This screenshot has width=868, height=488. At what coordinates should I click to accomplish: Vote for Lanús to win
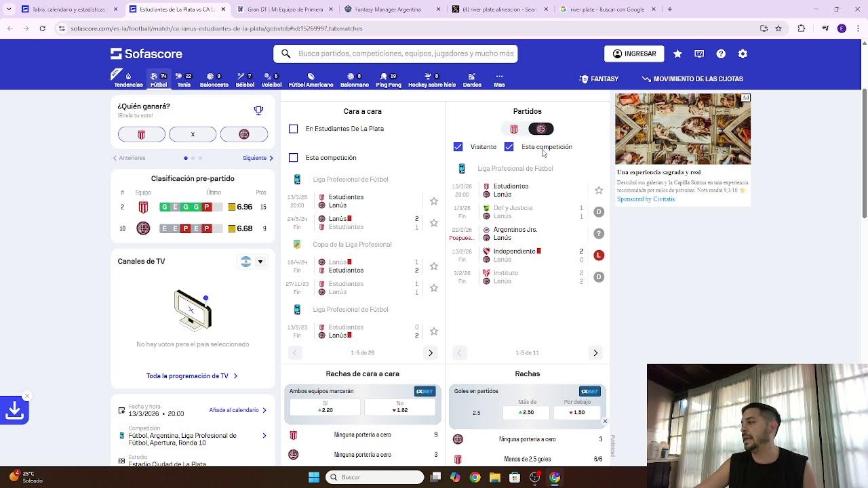pyautogui.click(x=244, y=134)
